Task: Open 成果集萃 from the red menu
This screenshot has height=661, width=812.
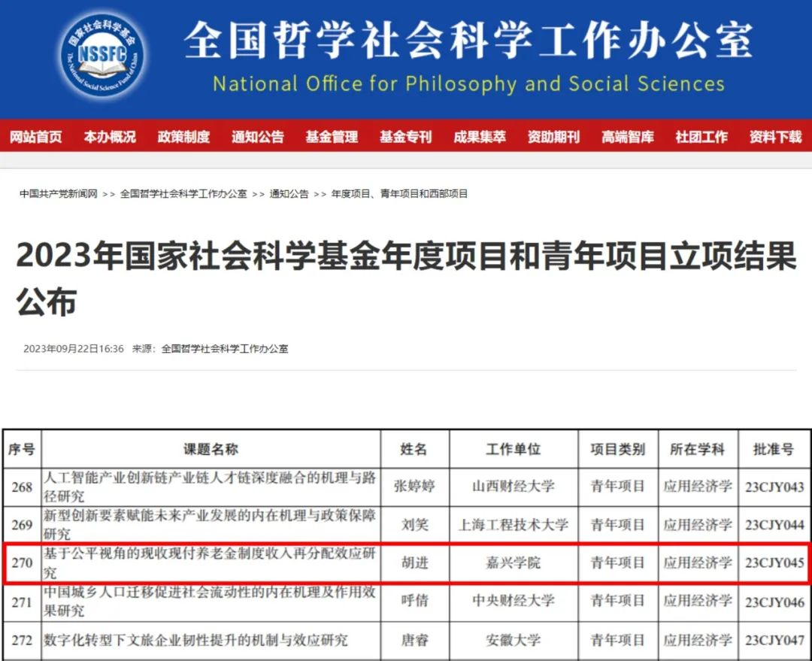Action: click(x=480, y=137)
